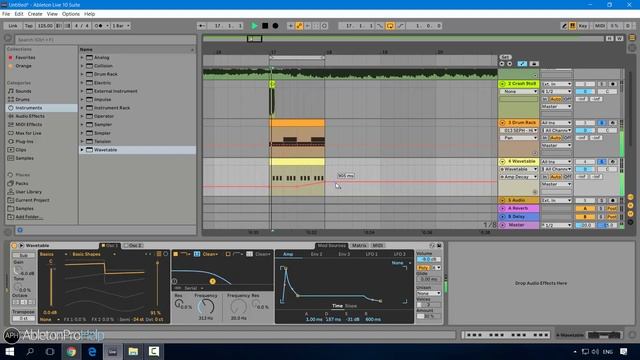Toggle the Follow playback icon
Viewport: 640px width, 360px height.
[202, 26]
